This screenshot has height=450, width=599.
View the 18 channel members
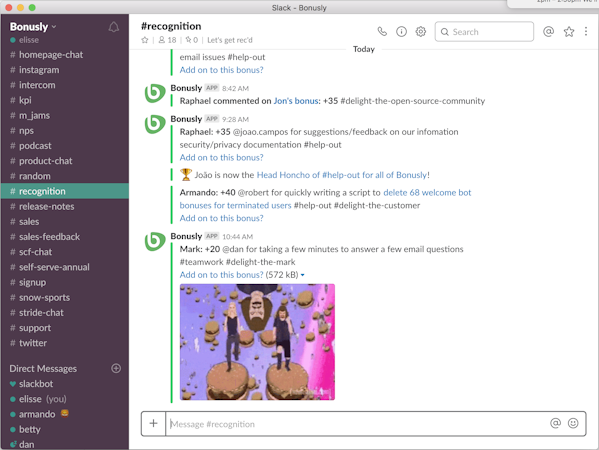point(167,40)
